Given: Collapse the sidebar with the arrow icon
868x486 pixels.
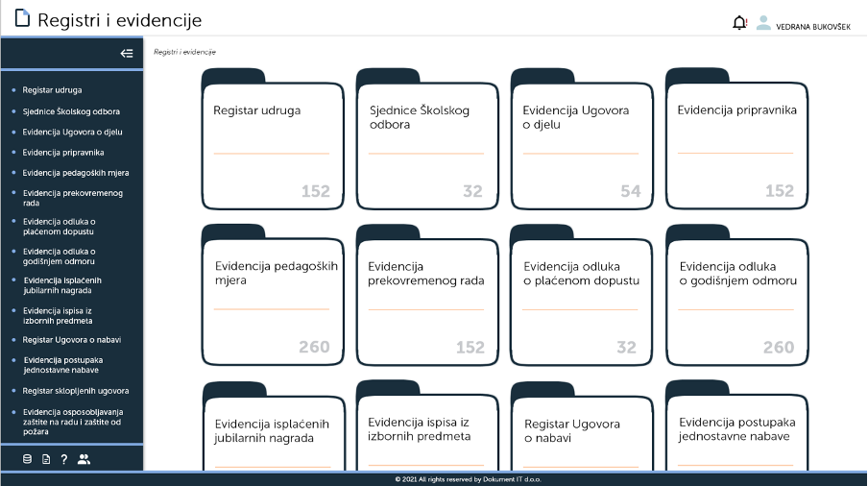Looking at the screenshot, I should pyautogui.click(x=126, y=54).
